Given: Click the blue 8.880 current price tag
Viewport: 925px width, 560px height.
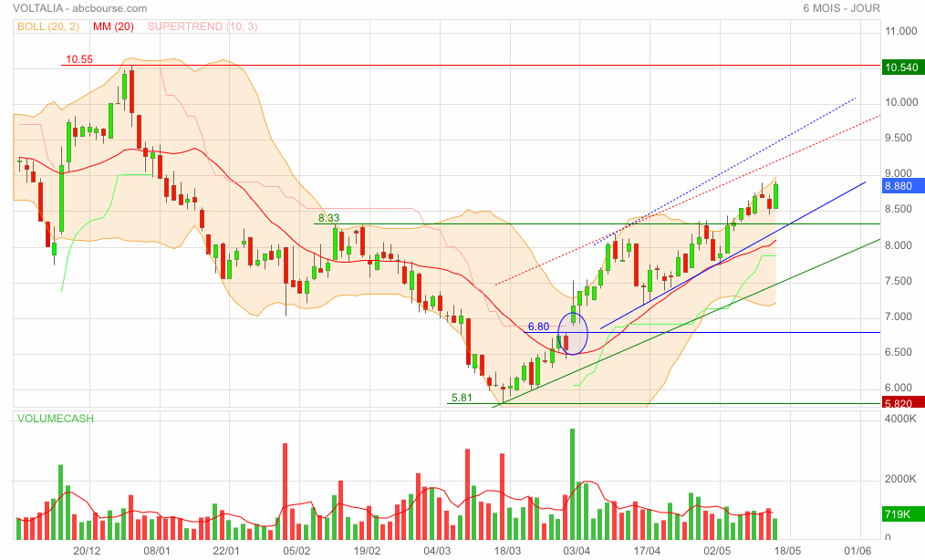Looking at the screenshot, I should coord(901,186).
